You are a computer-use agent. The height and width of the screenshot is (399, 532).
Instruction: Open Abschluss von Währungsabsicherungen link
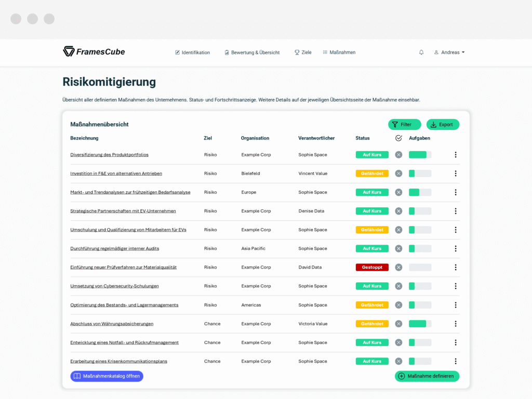(x=112, y=324)
